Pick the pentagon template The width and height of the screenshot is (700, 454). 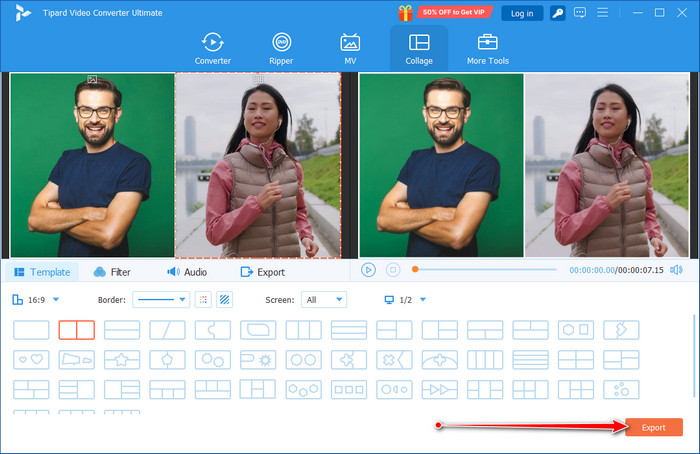[x=167, y=359]
